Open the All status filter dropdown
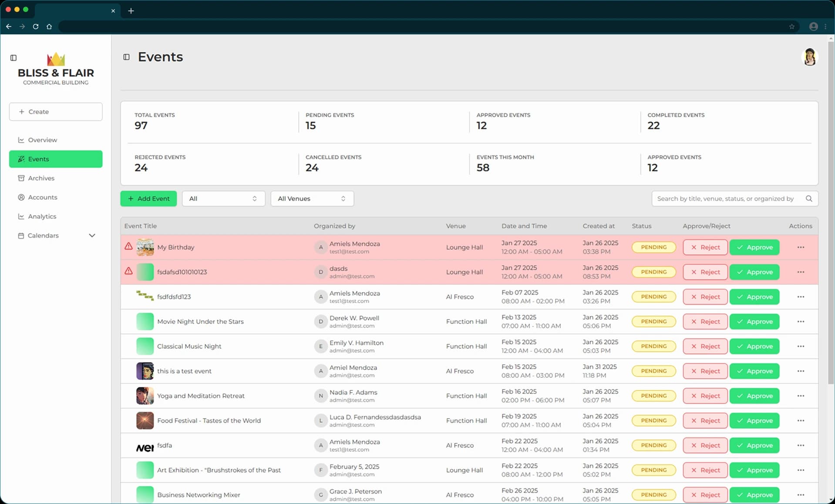 tap(223, 198)
